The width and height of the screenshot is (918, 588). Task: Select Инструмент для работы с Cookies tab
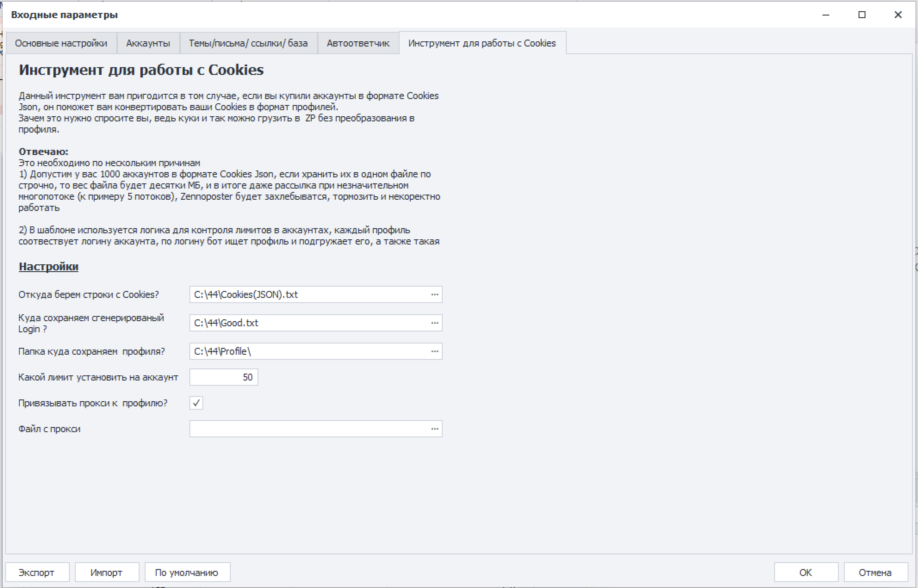click(482, 43)
